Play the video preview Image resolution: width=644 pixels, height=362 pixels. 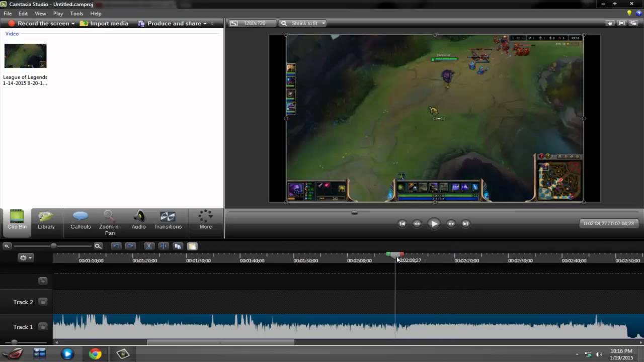click(x=434, y=224)
